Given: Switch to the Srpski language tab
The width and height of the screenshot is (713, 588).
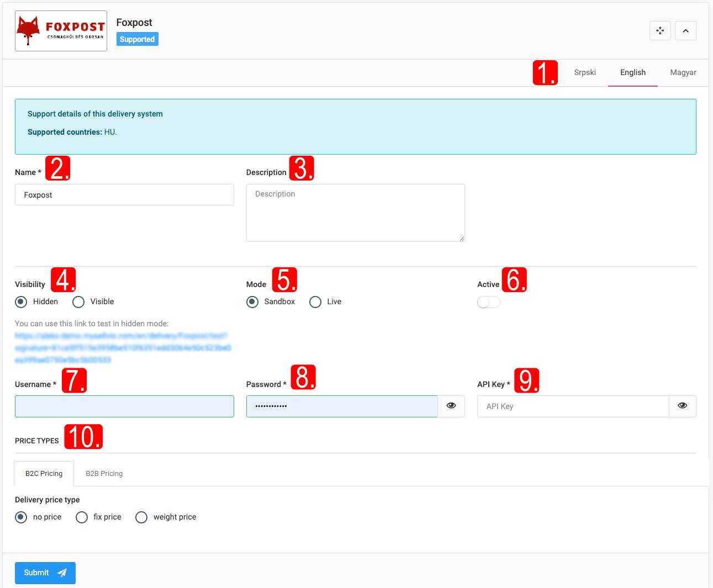Looking at the screenshot, I should (x=585, y=72).
